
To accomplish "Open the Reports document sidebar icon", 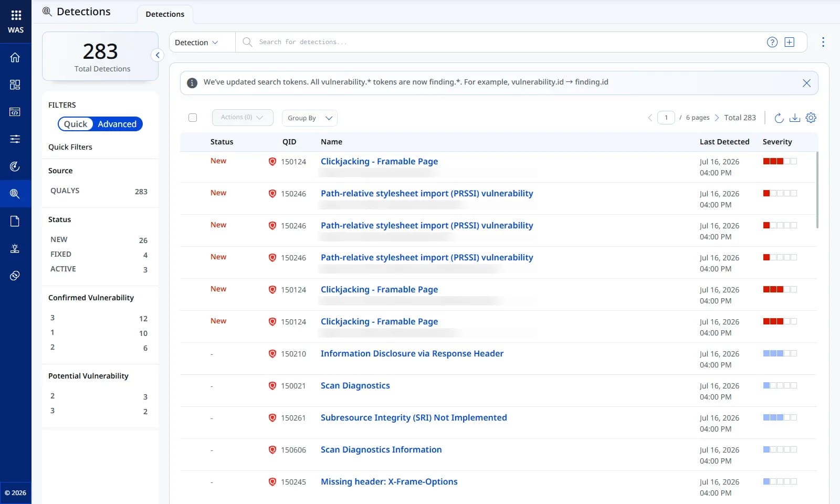I will [15, 221].
